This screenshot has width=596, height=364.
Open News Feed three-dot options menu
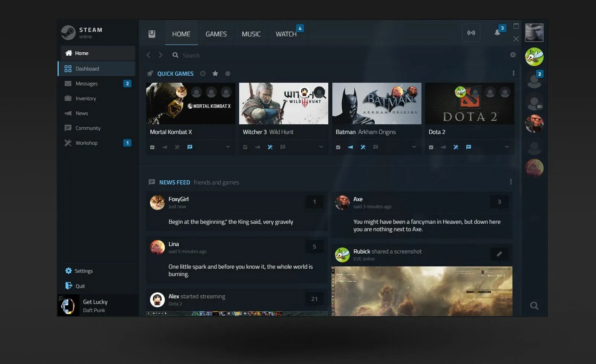511,182
